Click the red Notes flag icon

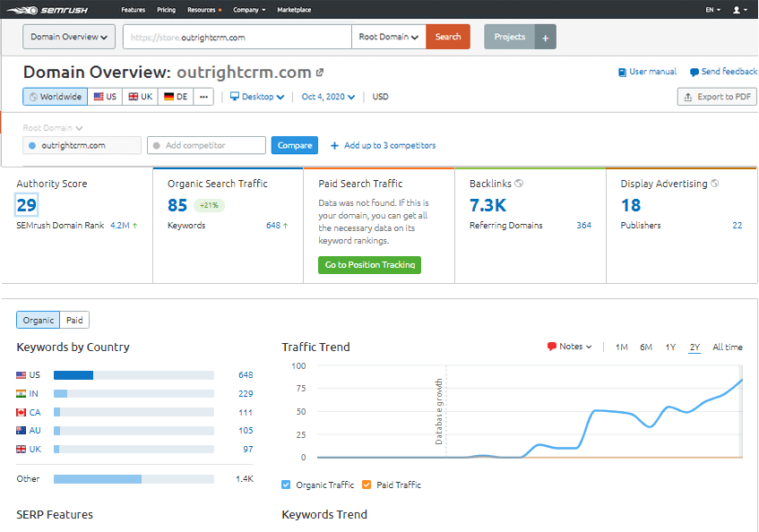tap(551, 347)
